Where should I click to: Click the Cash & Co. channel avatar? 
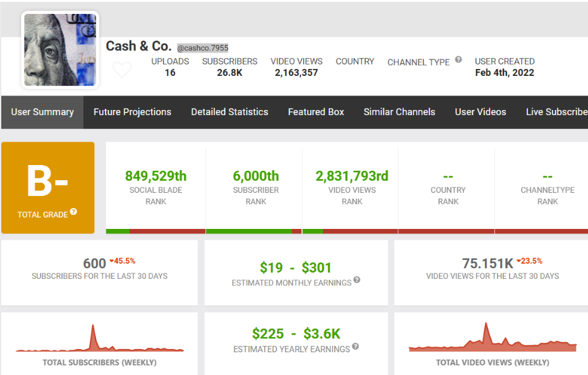(x=60, y=49)
